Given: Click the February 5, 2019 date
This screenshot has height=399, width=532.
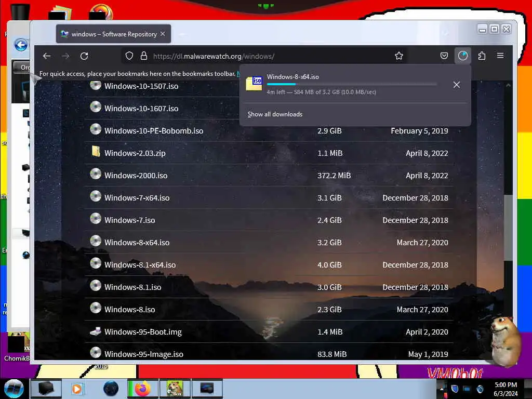Looking at the screenshot, I should 419,131.
